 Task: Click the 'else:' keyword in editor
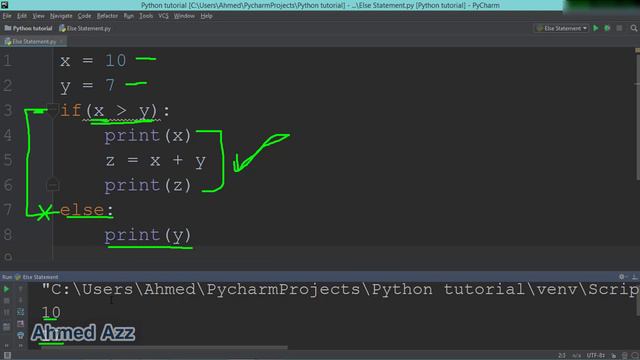tap(86, 210)
